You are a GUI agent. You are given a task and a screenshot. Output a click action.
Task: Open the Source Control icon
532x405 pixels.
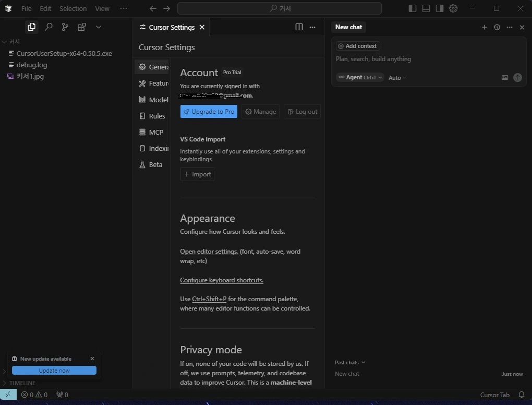point(65,27)
